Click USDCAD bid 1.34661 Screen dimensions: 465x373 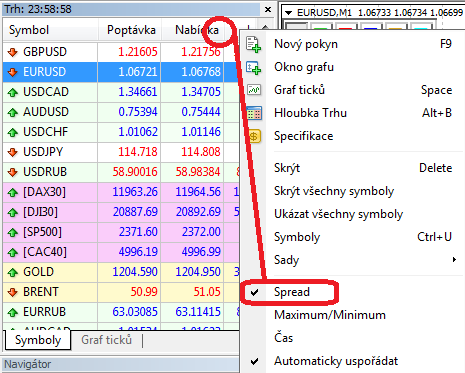click(x=138, y=92)
